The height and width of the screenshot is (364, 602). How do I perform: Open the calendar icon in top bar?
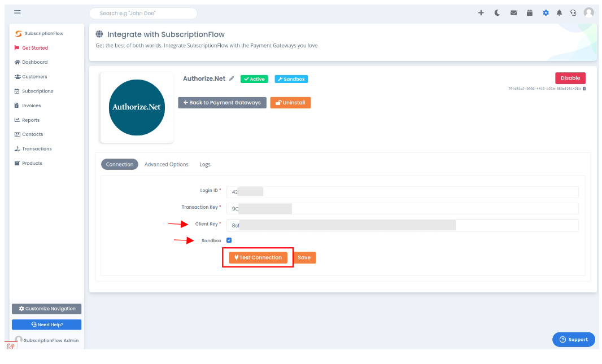tap(530, 12)
